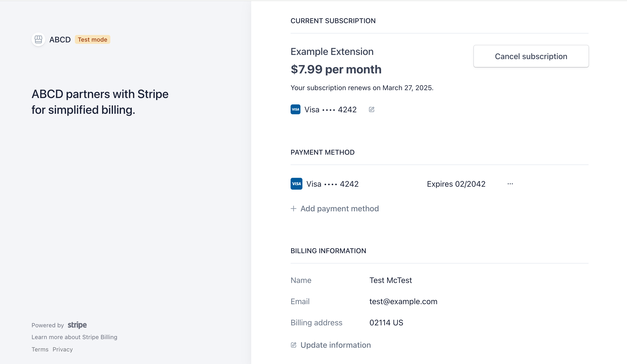Click the edit pencil next to Visa 4242
627x364 pixels.
click(x=371, y=109)
